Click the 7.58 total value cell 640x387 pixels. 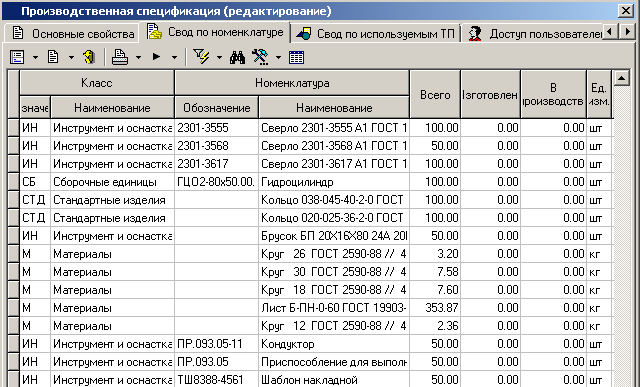(435, 272)
